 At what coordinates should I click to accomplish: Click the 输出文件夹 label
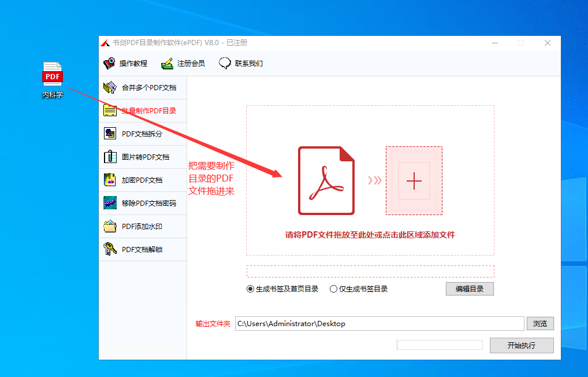coord(213,324)
